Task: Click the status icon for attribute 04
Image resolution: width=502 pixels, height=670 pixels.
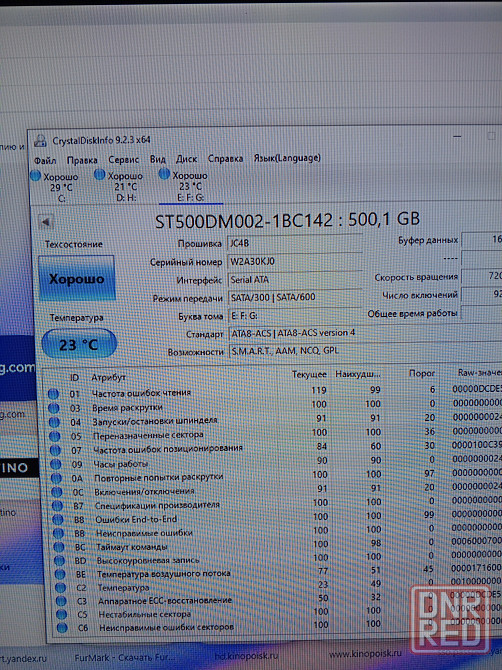Action: pyautogui.click(x=54, y=422)
